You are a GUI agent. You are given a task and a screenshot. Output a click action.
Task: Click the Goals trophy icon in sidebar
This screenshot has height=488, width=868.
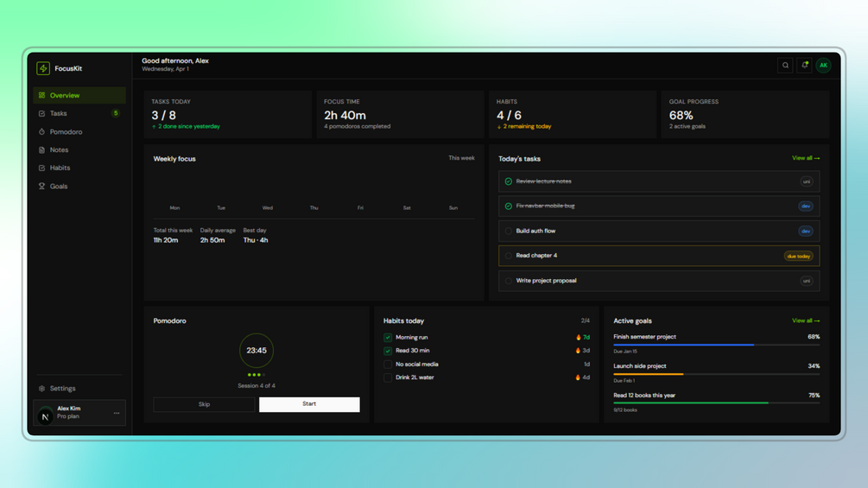tap(42, 186)
